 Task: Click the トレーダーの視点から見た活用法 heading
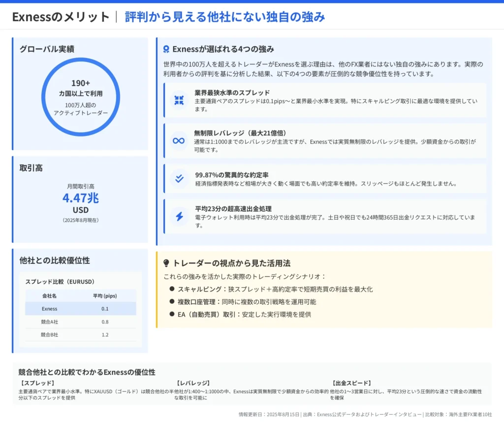click(231, 263)
